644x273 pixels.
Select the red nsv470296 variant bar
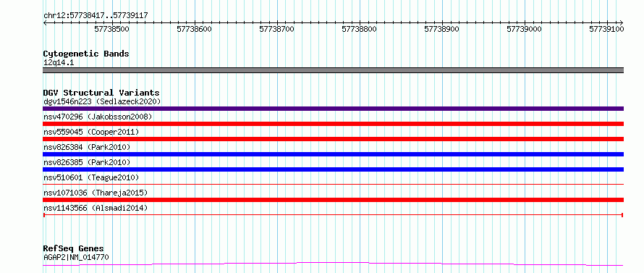tap(333, 124)
